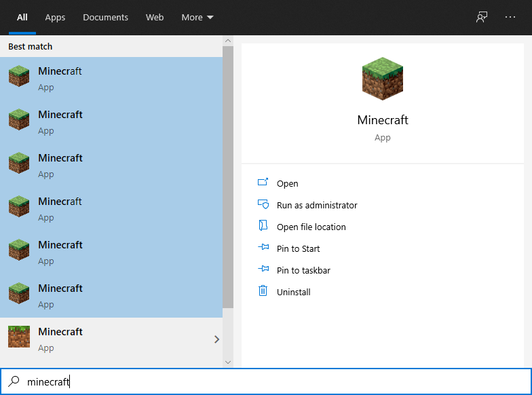Click Pin to Start
This screenshot has height=395, width=532.
pos(299,248)
